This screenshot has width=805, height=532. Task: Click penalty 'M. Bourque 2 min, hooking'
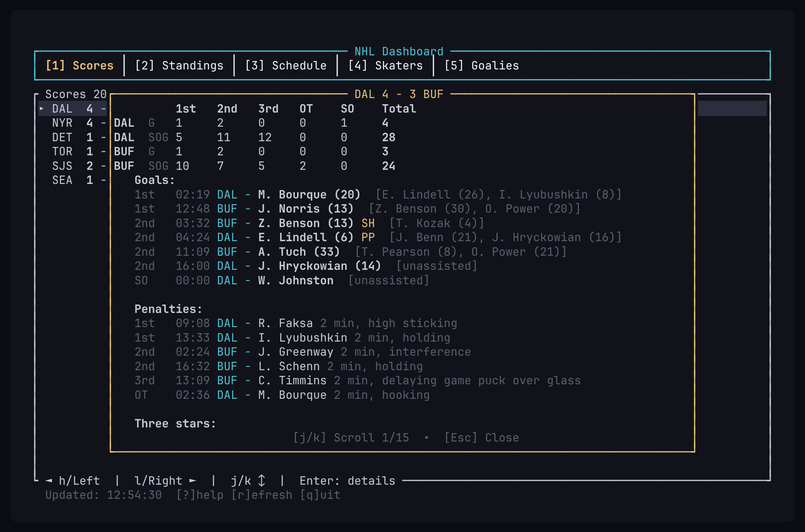(x=344, y=395)
